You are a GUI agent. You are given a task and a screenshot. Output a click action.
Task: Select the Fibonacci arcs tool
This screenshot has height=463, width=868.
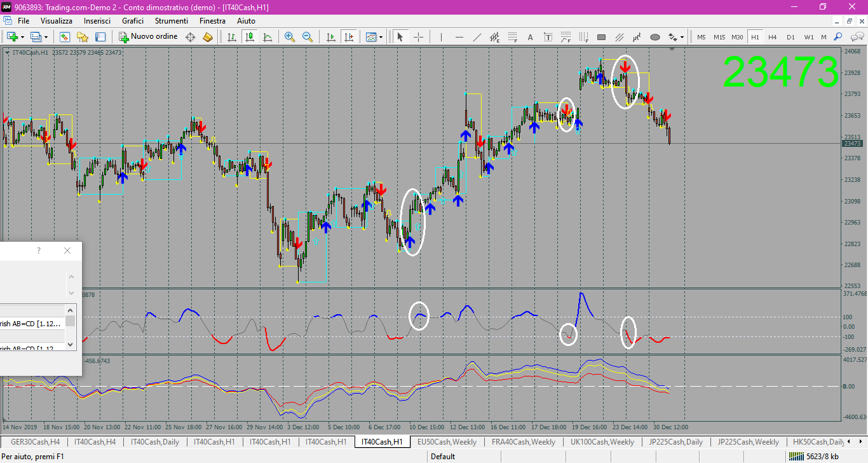click(566, 37)
